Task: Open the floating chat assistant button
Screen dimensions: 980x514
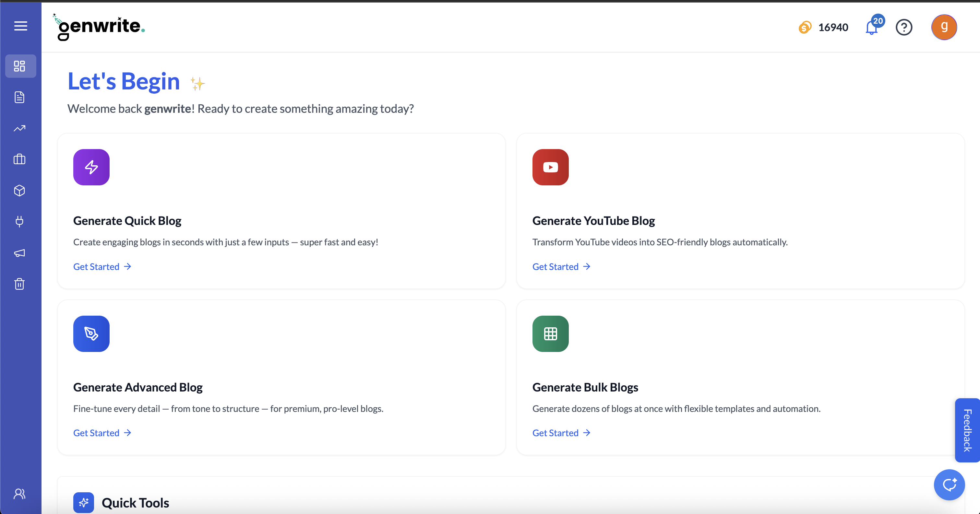Action: [x=949, y=484]
